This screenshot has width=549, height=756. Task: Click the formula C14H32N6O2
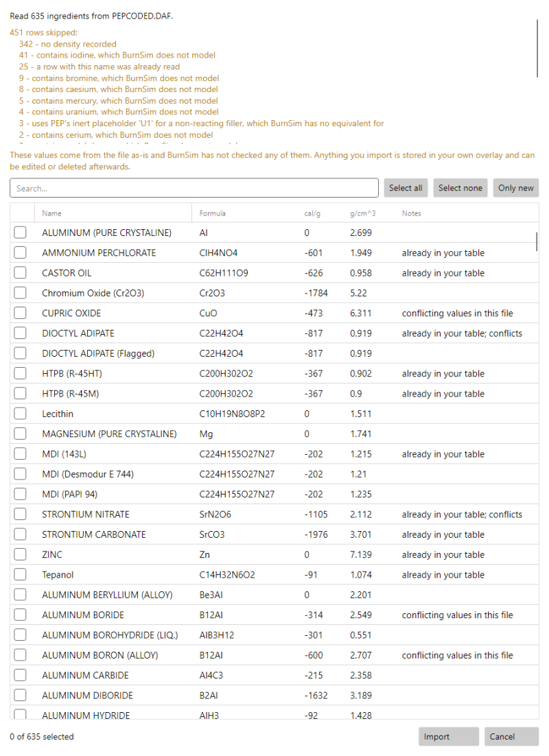pos(227,575)
